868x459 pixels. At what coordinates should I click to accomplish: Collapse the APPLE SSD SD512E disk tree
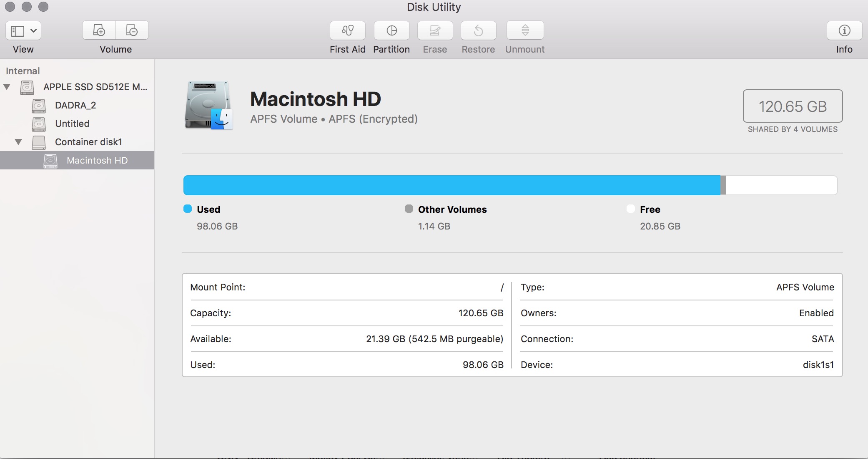[7, 87]
